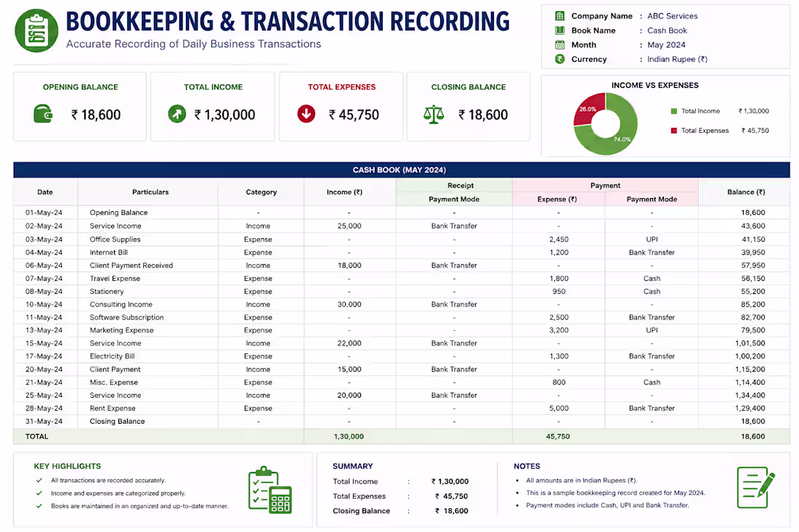Click the red 26.0% donut chart segment

[x=588, y=110]
